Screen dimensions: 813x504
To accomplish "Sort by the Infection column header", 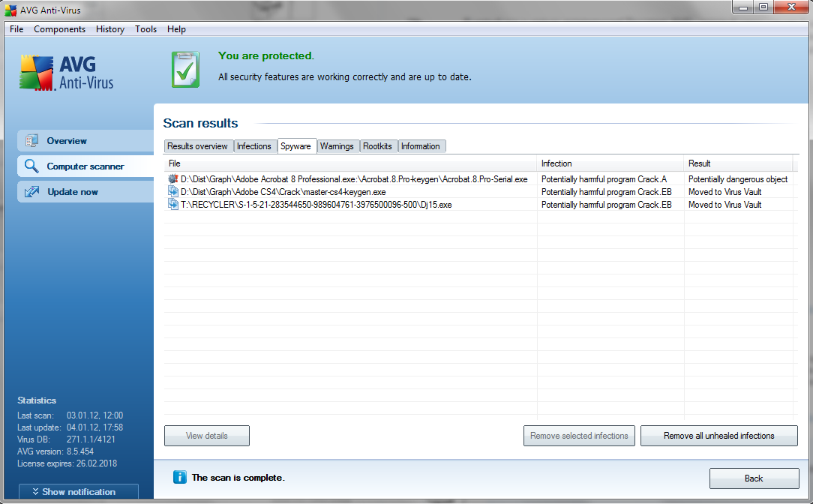I will click(x=610, y=163).
